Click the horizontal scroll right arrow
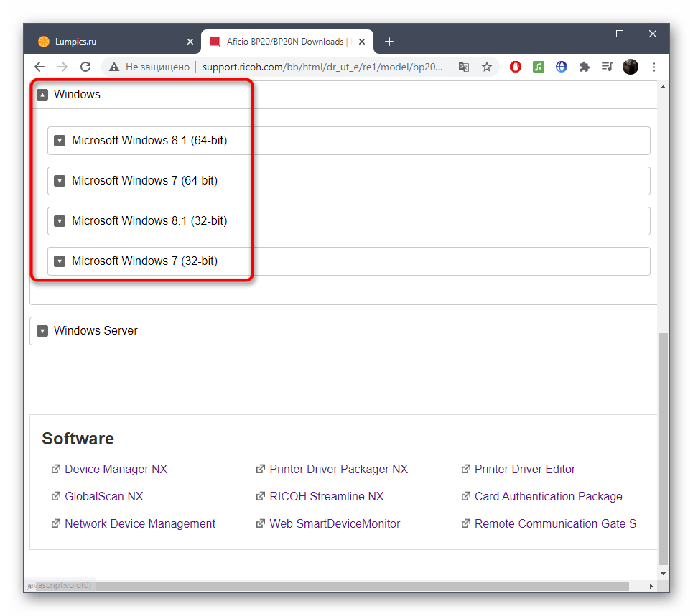 point(651,586)
